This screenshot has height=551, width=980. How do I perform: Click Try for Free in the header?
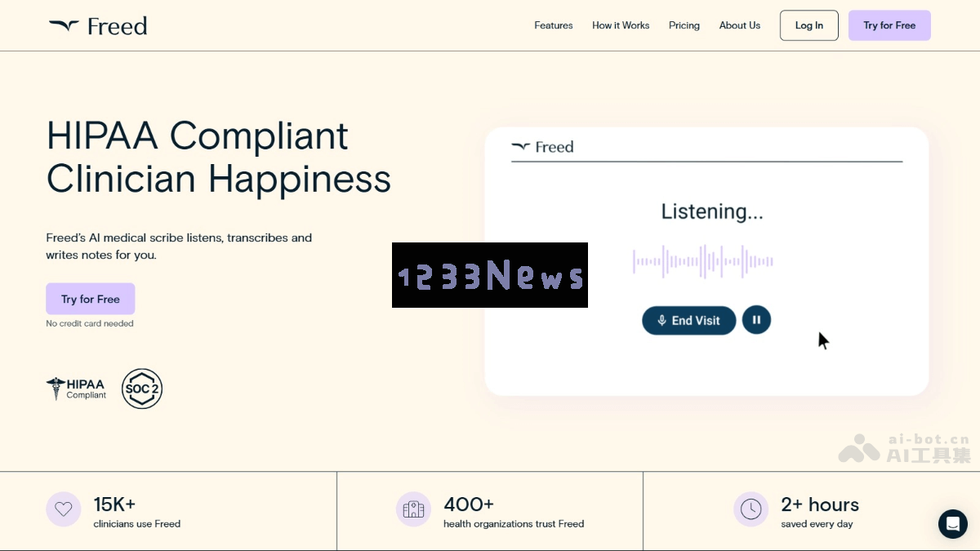click(x=889, y=25)
